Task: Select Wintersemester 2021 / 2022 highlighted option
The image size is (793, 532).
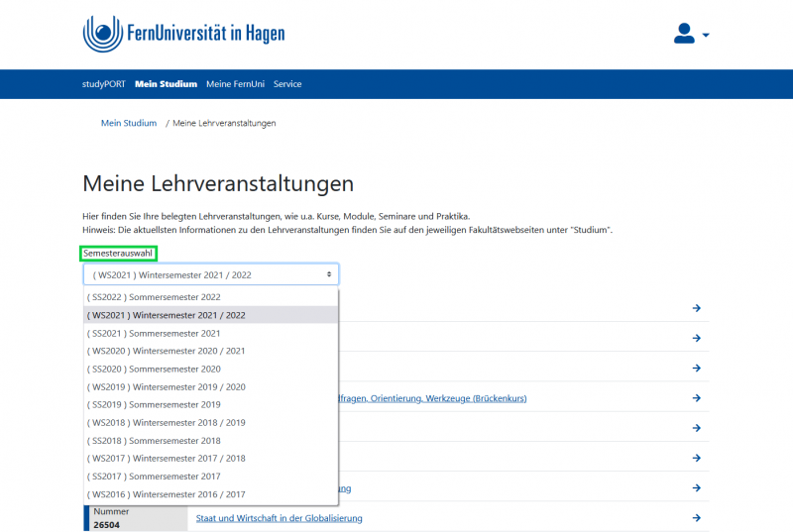Action: click(x=166, y=315)
